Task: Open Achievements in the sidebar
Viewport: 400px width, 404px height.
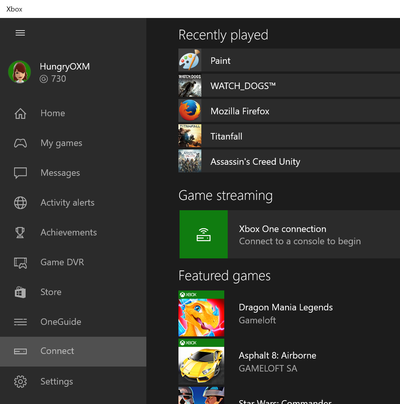Action: pyautogui.click(x=73, y=232)
